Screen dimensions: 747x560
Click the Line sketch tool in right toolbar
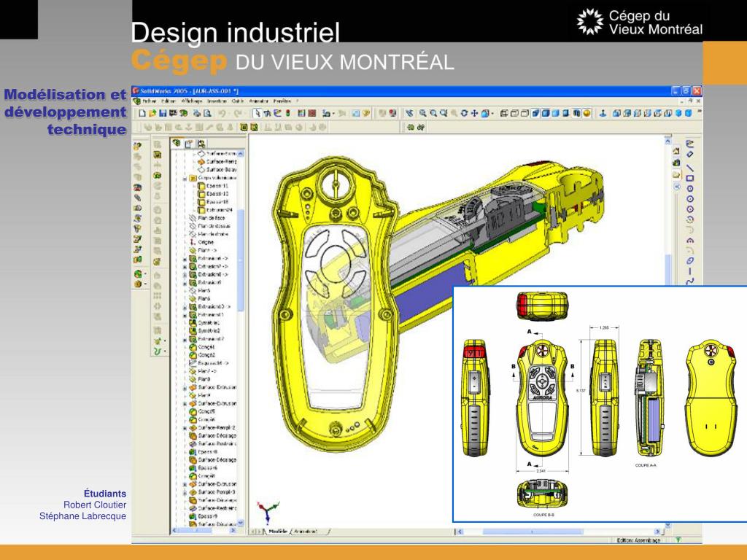[x=690, y=168]
